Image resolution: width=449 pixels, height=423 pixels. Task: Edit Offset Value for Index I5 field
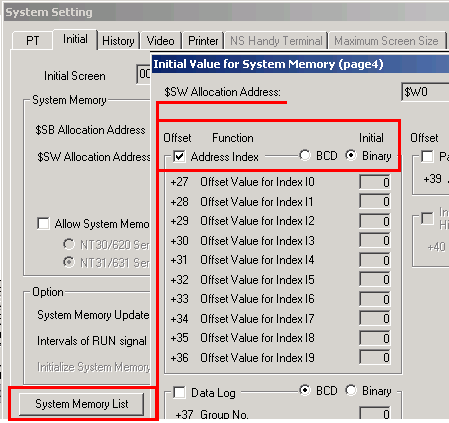(x=375, y=279)
